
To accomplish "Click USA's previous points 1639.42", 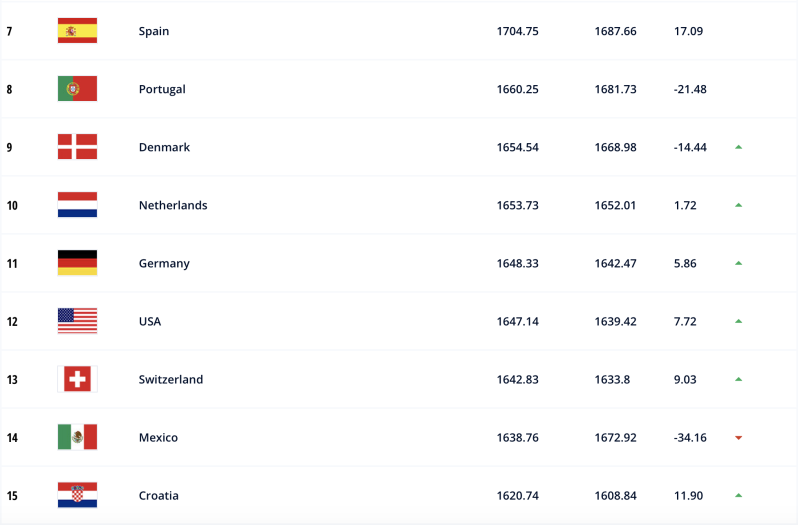I will coord(615,322).
